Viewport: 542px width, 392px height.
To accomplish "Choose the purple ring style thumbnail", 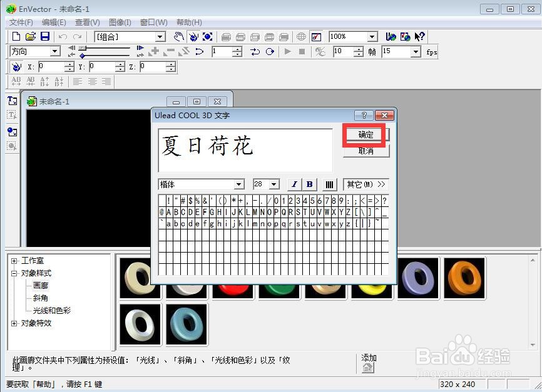I will click(418, 278).
